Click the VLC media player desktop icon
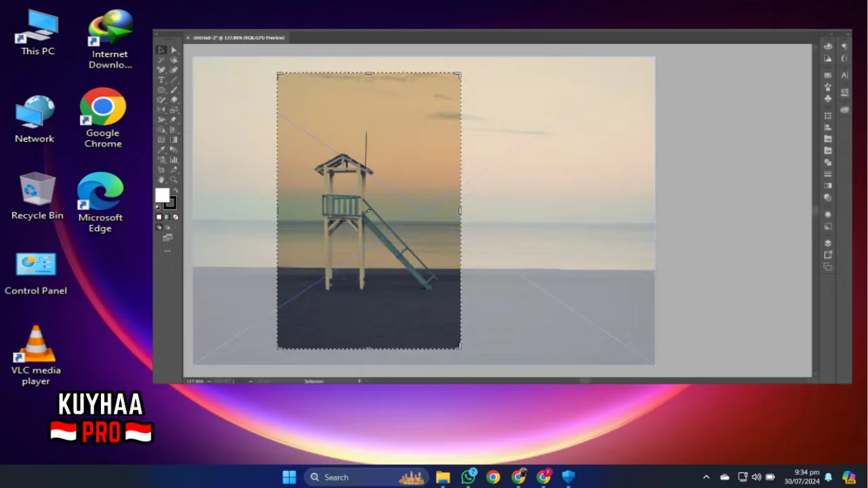This screenshot has width=868, height=488. click(36, 355)
